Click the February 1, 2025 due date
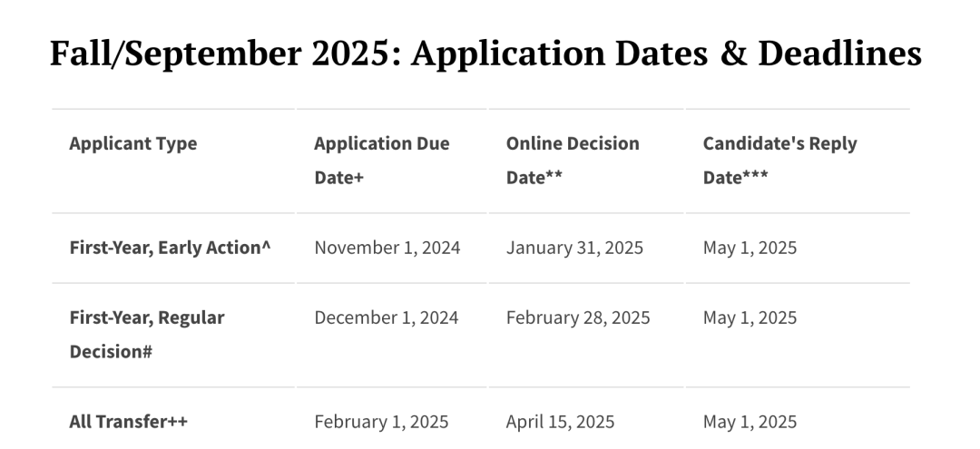Viewport: 980px width, 449px height. pyautogui.click(x=381, y=422)
